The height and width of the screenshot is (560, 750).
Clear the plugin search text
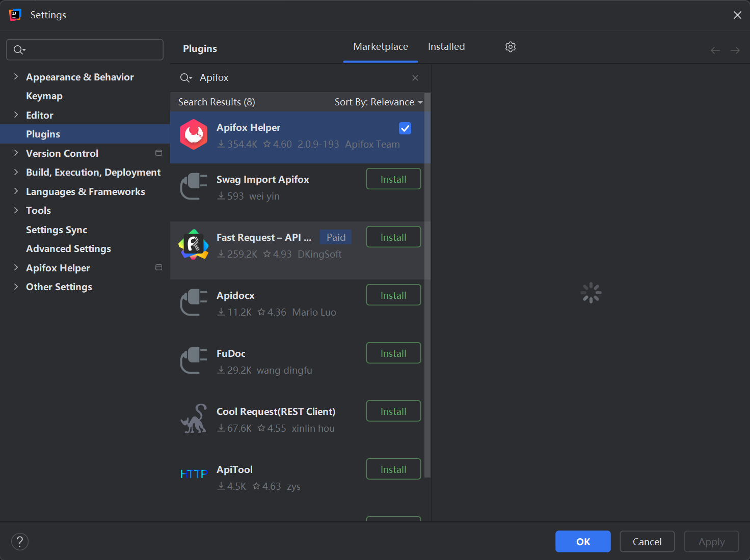click(415, 78)
